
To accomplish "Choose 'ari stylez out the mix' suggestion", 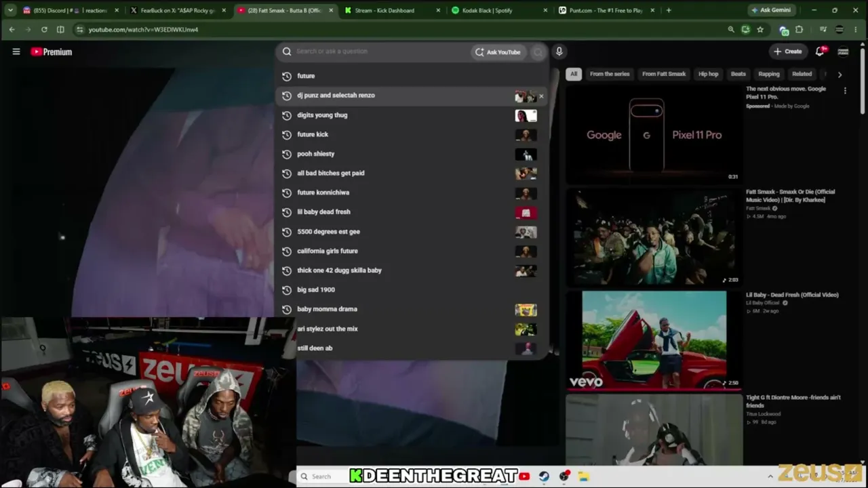I will click(x=412, y=329).
